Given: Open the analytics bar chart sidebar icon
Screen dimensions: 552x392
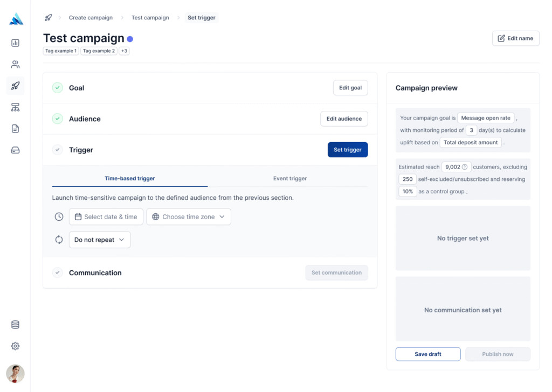Looking at the screenshot, I should (x=15, y=43).
